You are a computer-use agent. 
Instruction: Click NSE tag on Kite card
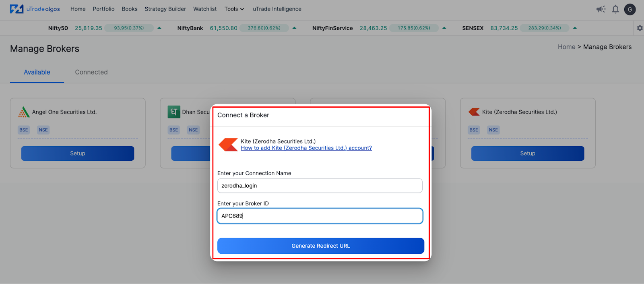pos(493,130)
